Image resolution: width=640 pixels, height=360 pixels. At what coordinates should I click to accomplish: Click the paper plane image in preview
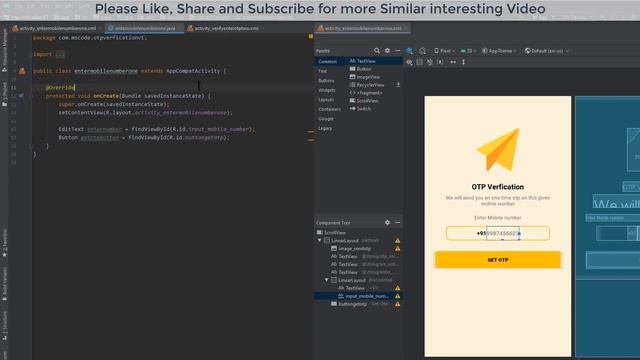click(498, 149)
